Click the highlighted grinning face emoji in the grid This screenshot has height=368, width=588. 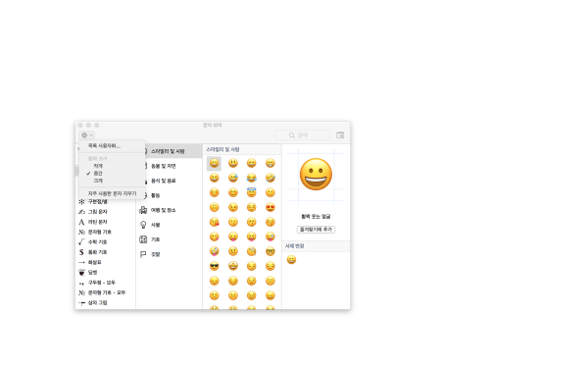click(x=214, y=163)
